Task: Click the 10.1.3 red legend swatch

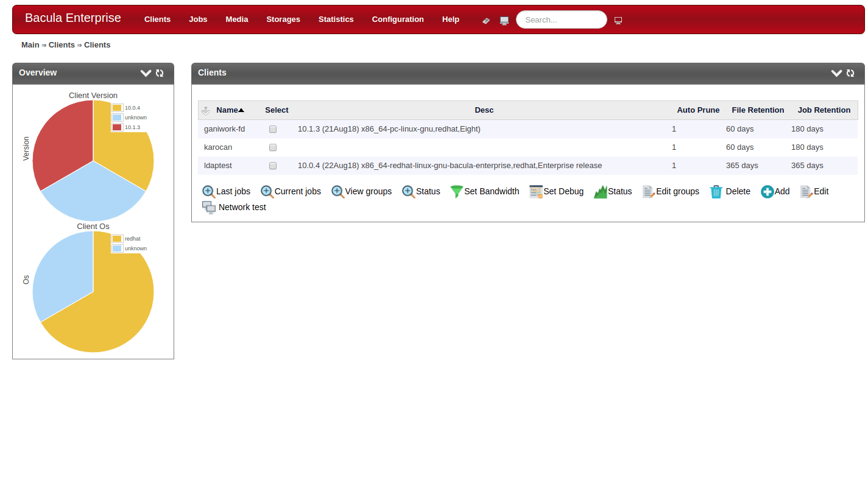Action: 117,127
